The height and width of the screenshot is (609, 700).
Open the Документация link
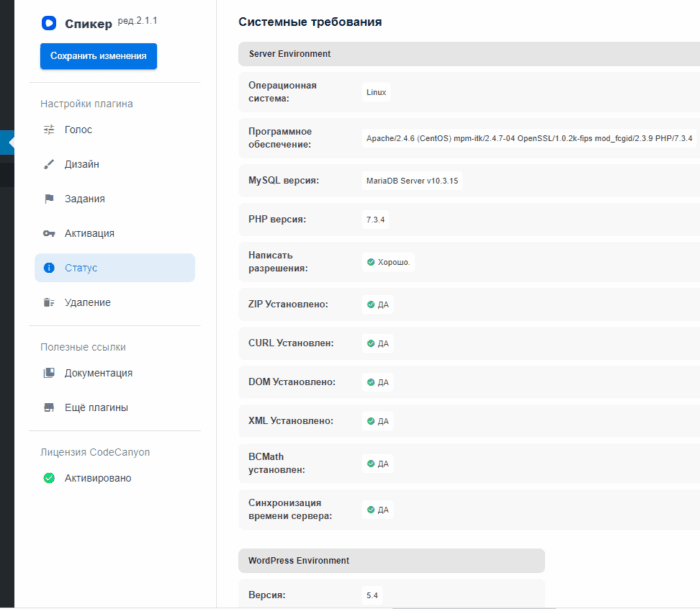pyautogui.click(x=98, y=373)
